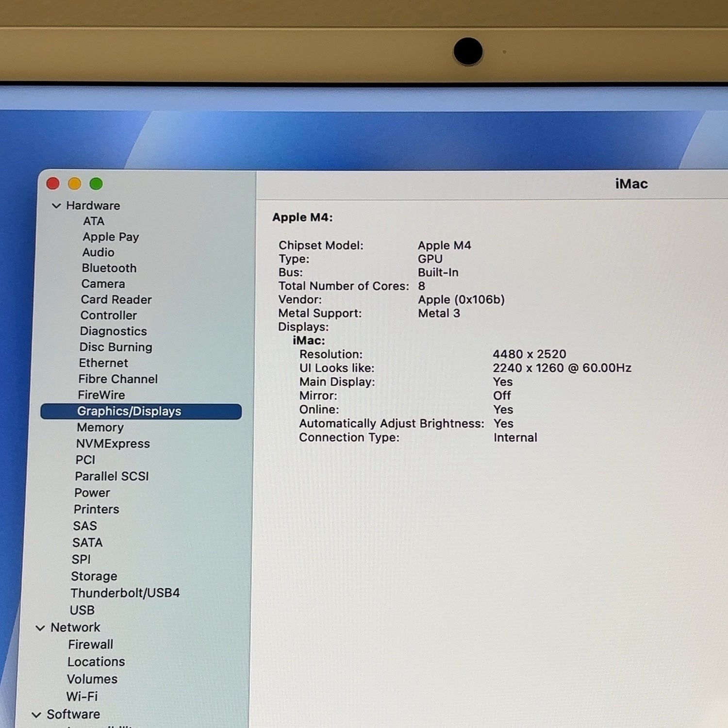This screenshot has height=728, width=728.
Task: Select the Apple Pay item
Action: tap(111, 237)
